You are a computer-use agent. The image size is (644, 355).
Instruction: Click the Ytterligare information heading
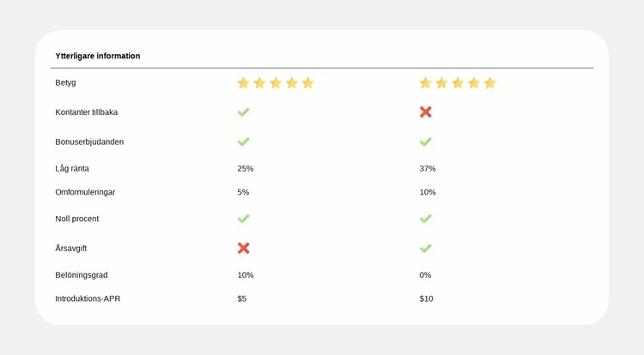[98, 56]
